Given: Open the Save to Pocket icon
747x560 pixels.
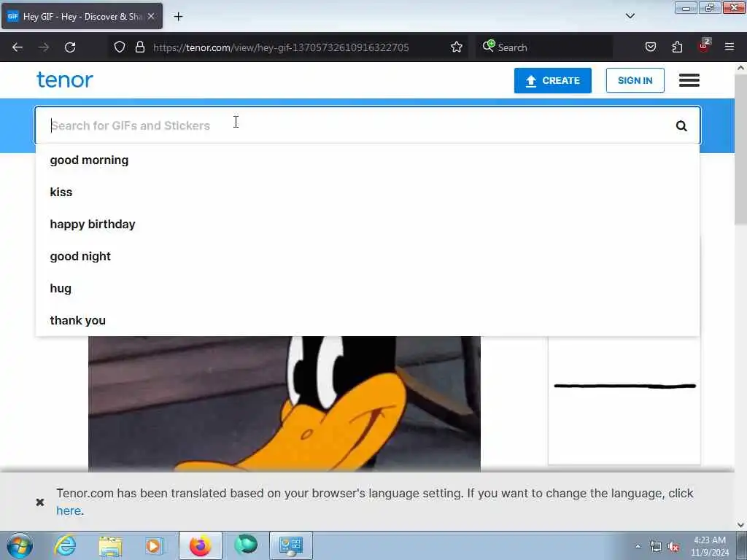Looking at the screenshot, I should 651,47.
